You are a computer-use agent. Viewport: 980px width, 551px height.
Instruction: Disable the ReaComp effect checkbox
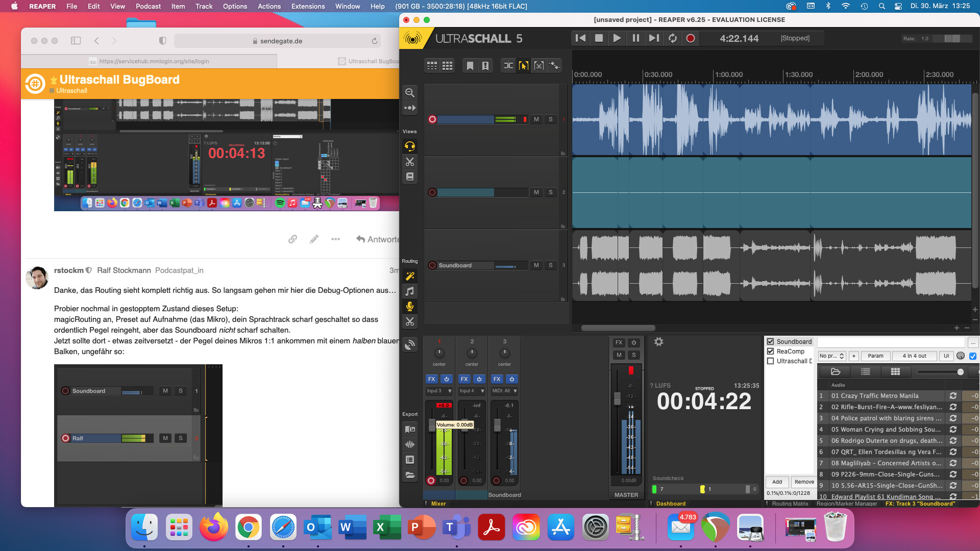pyautogui.click(x=770, y=352)
